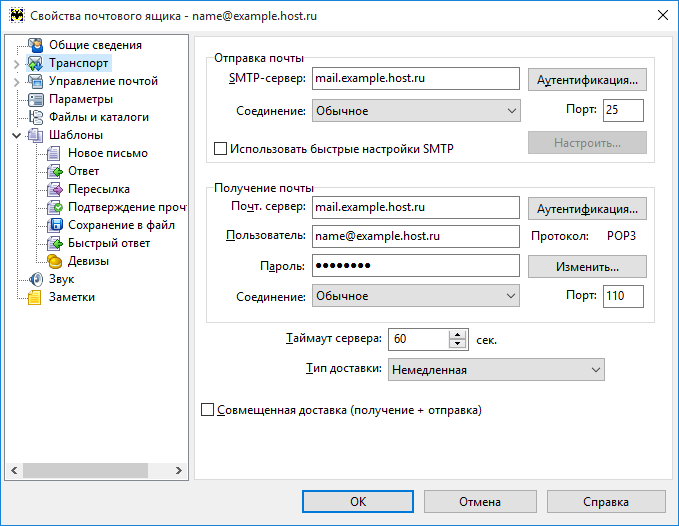Select Заметки tree item
Screen dimensions: 679x526
[x=72, y=297]
